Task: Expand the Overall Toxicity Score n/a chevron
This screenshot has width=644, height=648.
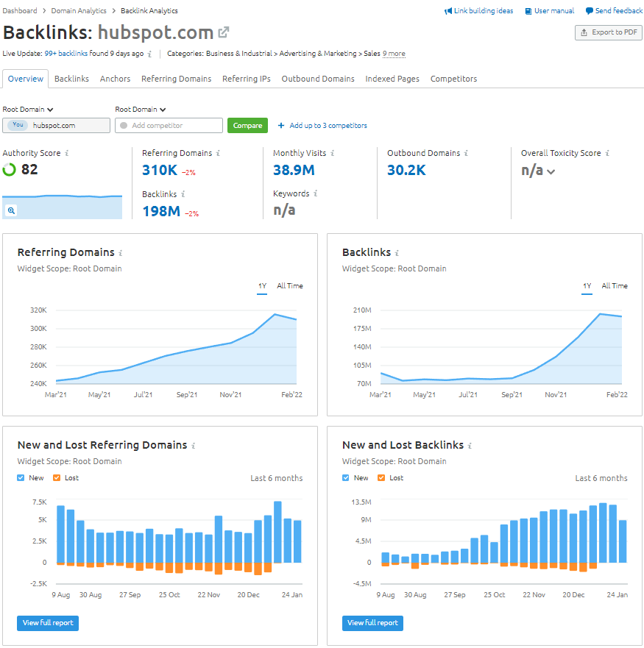Action: click(551, 171)
